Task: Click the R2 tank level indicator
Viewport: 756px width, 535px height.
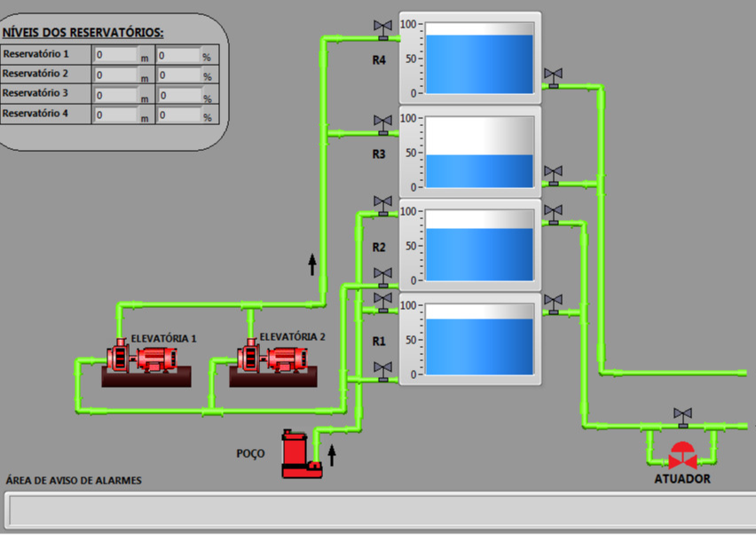Action: (x=470, y=246)
